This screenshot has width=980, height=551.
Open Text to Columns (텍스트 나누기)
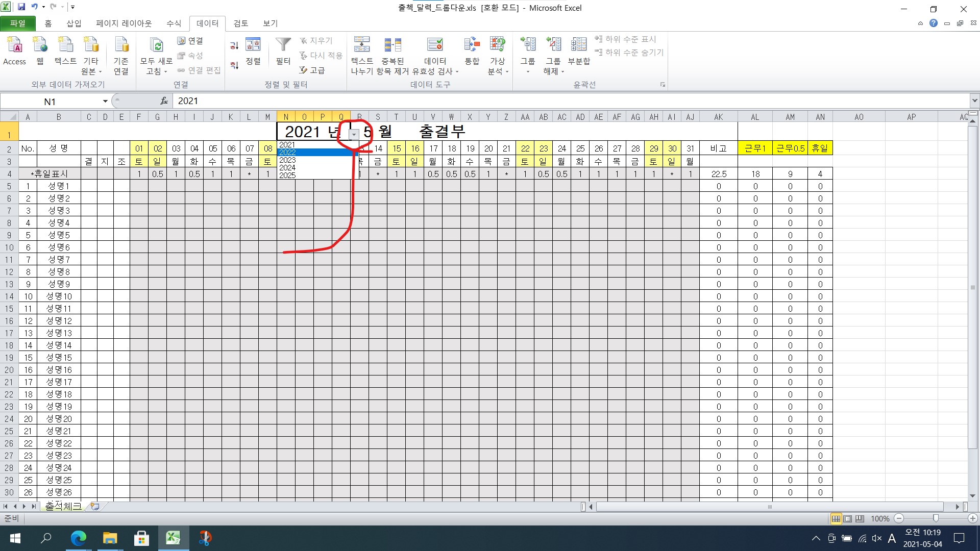[362, 55]
